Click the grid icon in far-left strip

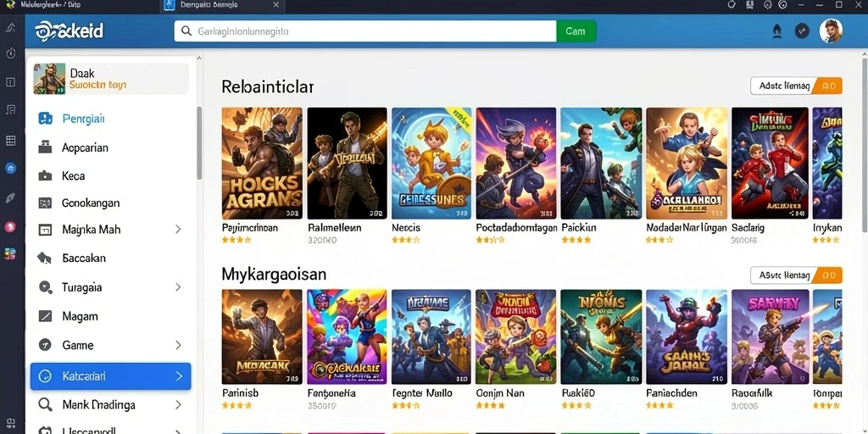[x=10, y=140]
